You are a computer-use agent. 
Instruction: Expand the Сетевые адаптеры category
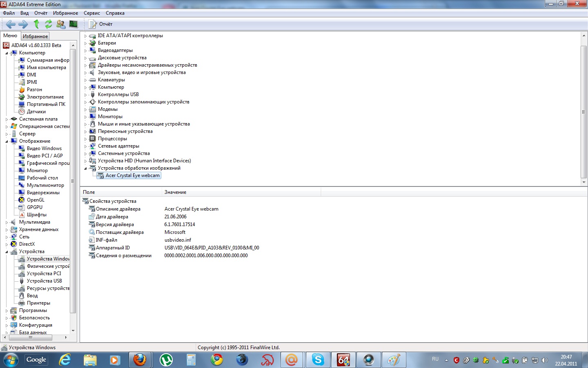pos(85,146)
